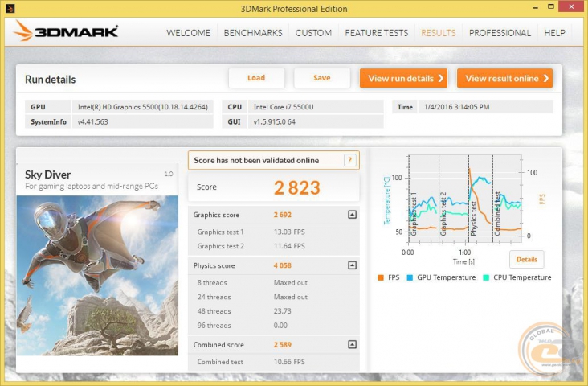Click the Physics score value 4 058
This screenshot has height=386, width=588.
click(x=283, y=265)
